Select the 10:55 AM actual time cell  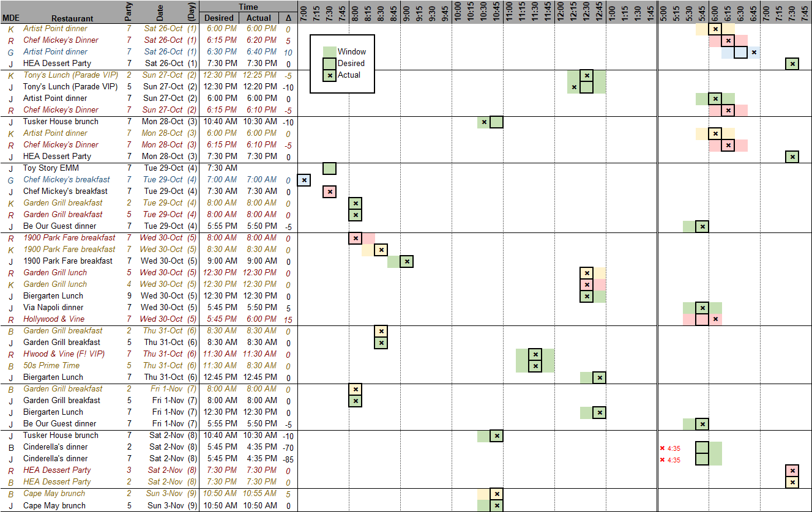click(259, 494)
